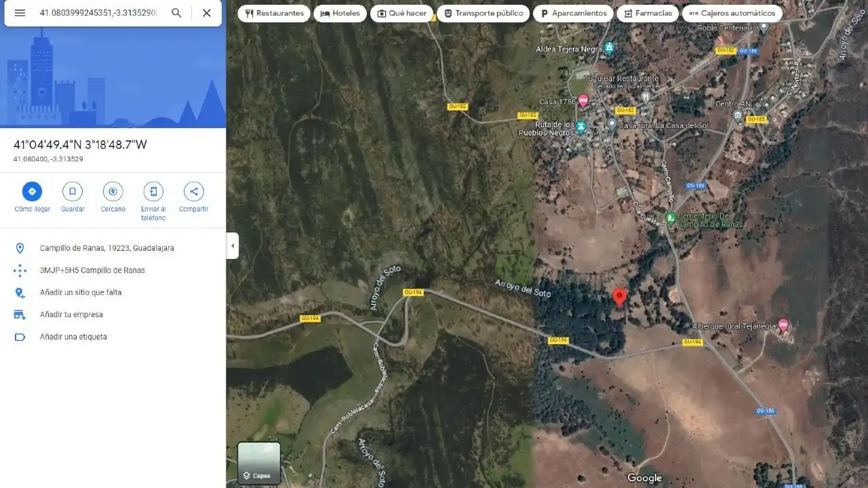Click the Centro AN marker icon
Viewport: 868px width, 488px height.
[738, 115]
